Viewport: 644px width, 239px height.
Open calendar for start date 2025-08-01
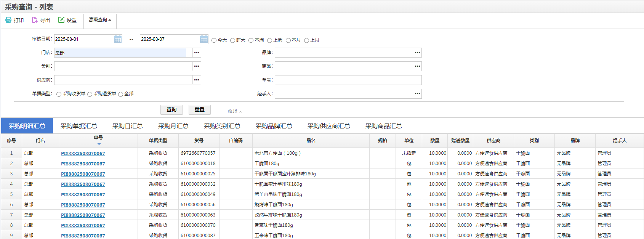pos(118,39)
